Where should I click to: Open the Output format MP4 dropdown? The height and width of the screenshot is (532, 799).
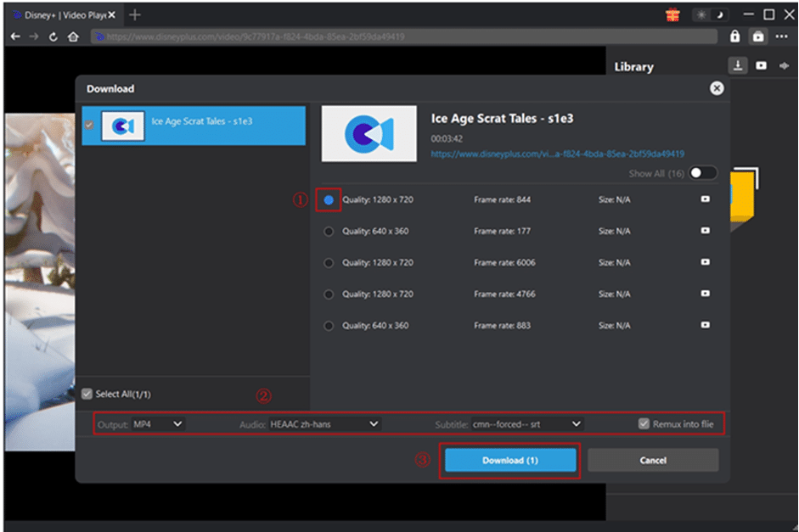(158, 423)
